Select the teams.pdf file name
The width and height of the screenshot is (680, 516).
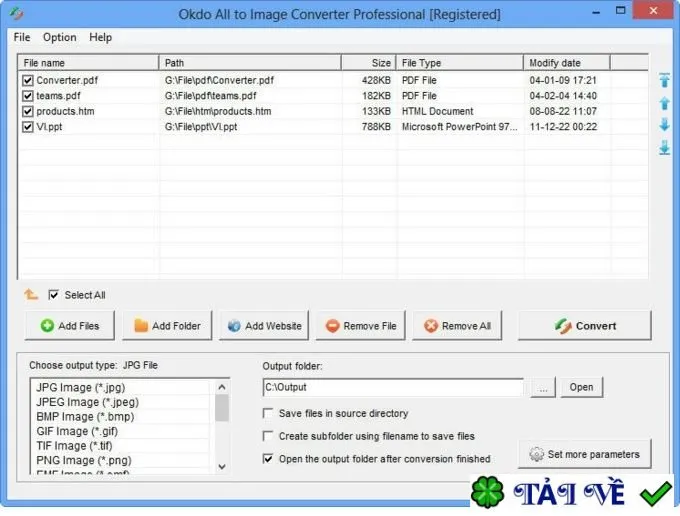coord(59,96)
